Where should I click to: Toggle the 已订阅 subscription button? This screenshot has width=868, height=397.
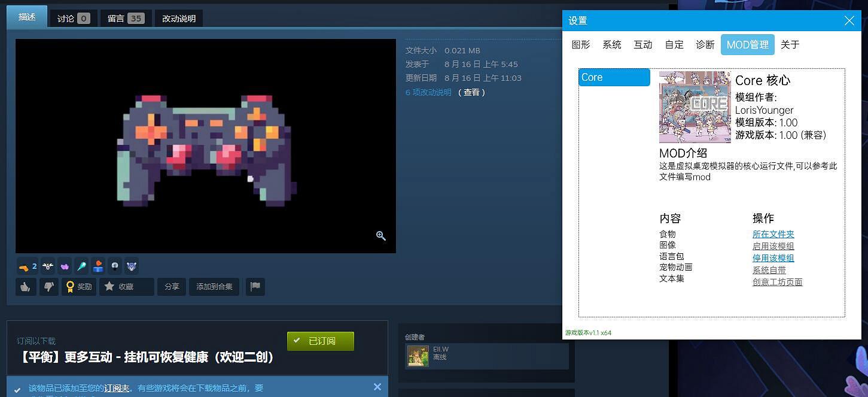point(321,341)
